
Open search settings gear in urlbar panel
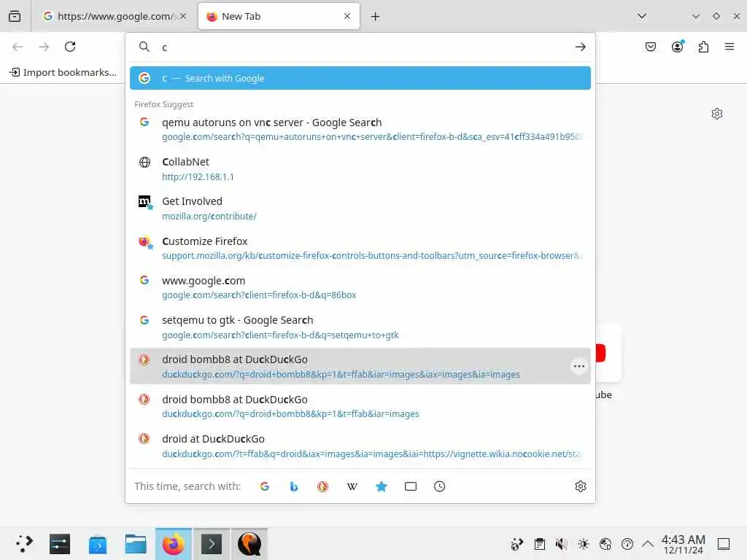pyautogui.click(x=580, y=486)
